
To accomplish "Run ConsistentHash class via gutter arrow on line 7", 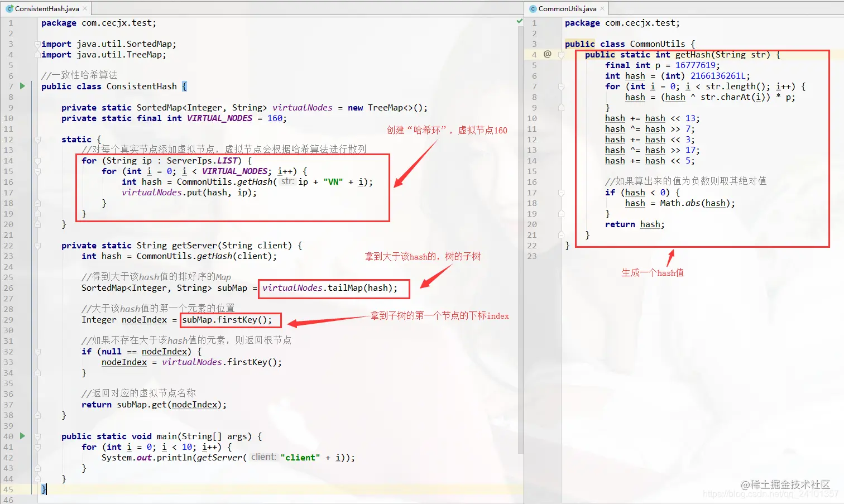I will 22,86.
